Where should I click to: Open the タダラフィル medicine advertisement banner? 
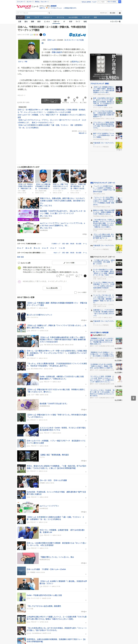pyautogui.click(x=106, y=67)
